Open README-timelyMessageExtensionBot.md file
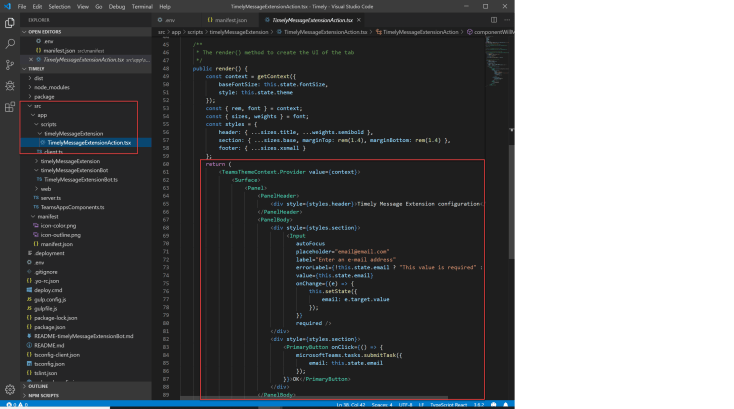Image resolution: width=734 pixels, height=409 pixels. pos(83,336)
